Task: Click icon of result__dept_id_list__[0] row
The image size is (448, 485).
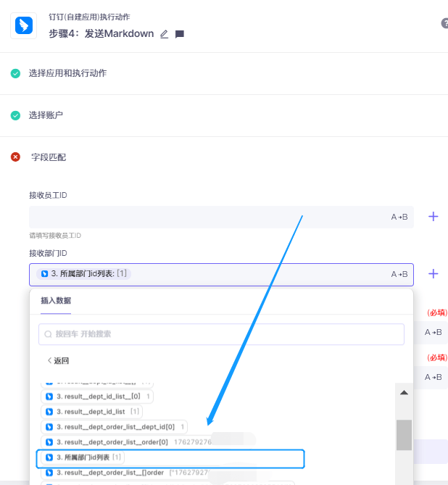Action: tap(49, 397)
